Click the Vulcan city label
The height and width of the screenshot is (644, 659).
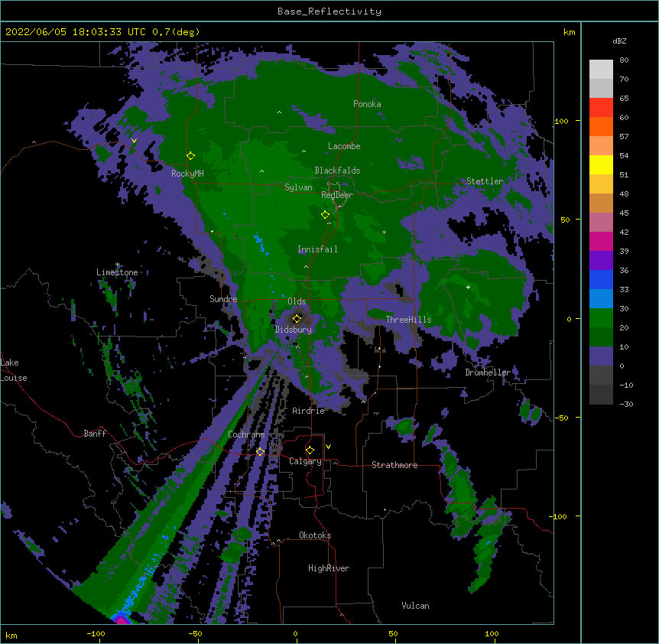click(415, 606)
